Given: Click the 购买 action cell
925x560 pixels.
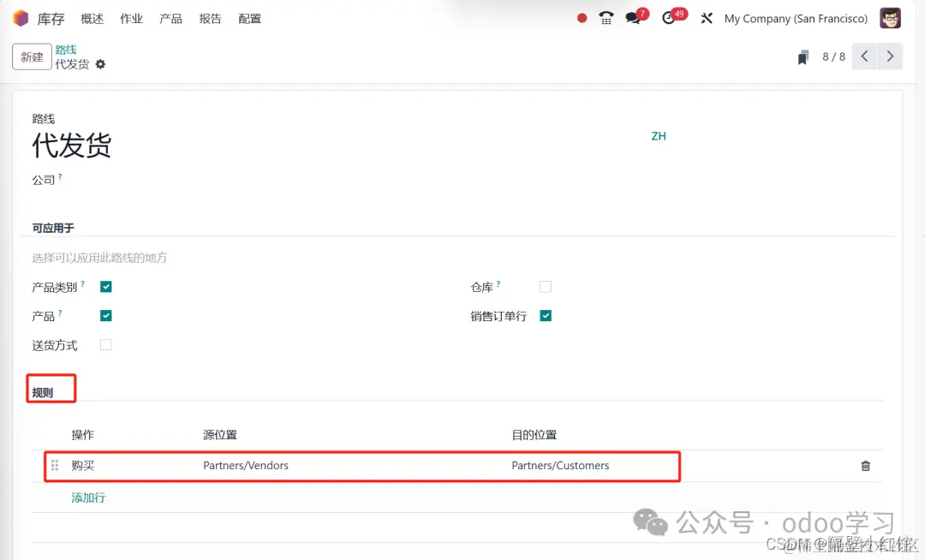Looking at the screenshot, I should pyautogui.click(x=82, y=466).
